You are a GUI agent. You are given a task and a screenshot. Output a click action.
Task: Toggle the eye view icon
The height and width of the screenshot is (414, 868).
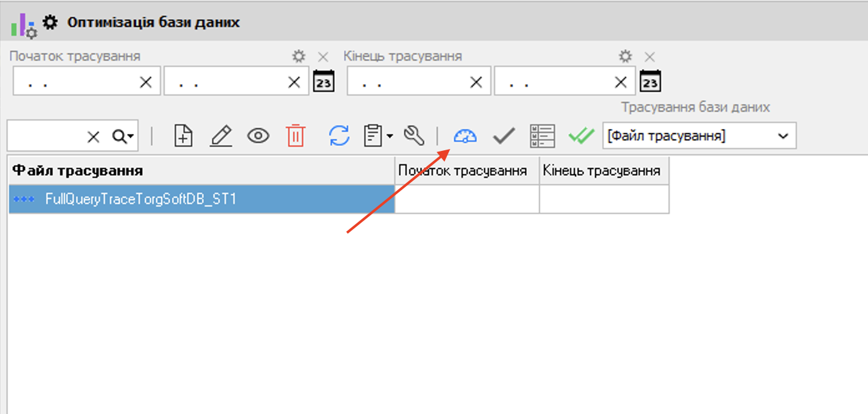[x=258, y=135]
